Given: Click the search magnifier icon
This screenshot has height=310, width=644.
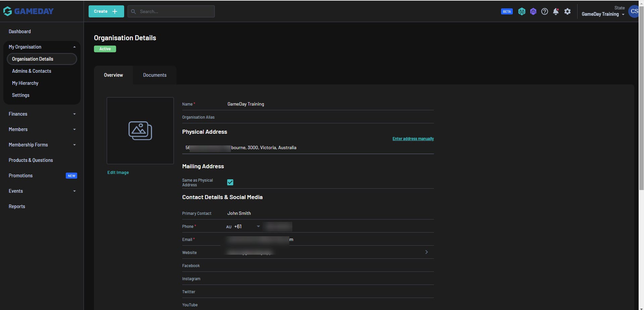Looking at the screenshot, I should (x=133, y=11).
